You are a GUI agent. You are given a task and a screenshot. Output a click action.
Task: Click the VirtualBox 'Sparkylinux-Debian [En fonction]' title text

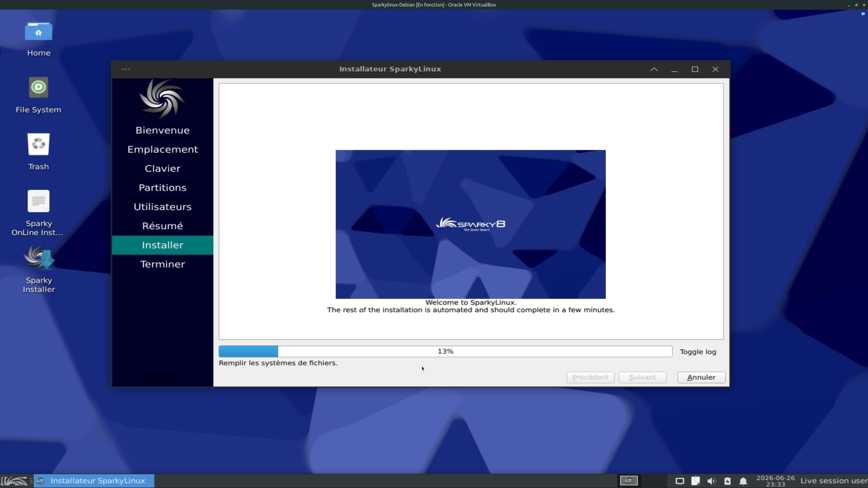(434, 5)
